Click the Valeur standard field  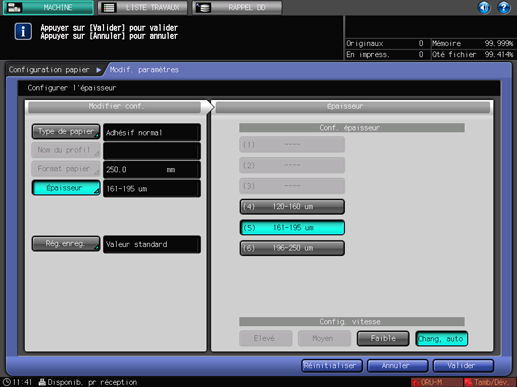tap(152, 244)
